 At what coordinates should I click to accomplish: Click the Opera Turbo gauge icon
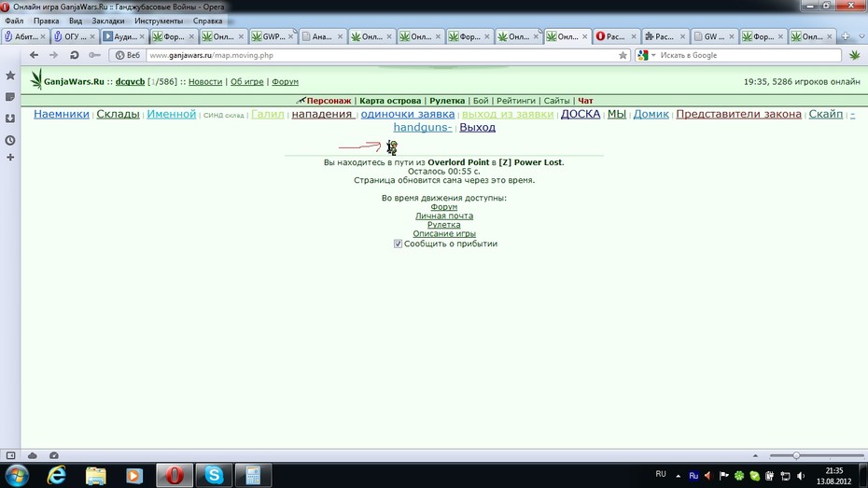[54, 455]
